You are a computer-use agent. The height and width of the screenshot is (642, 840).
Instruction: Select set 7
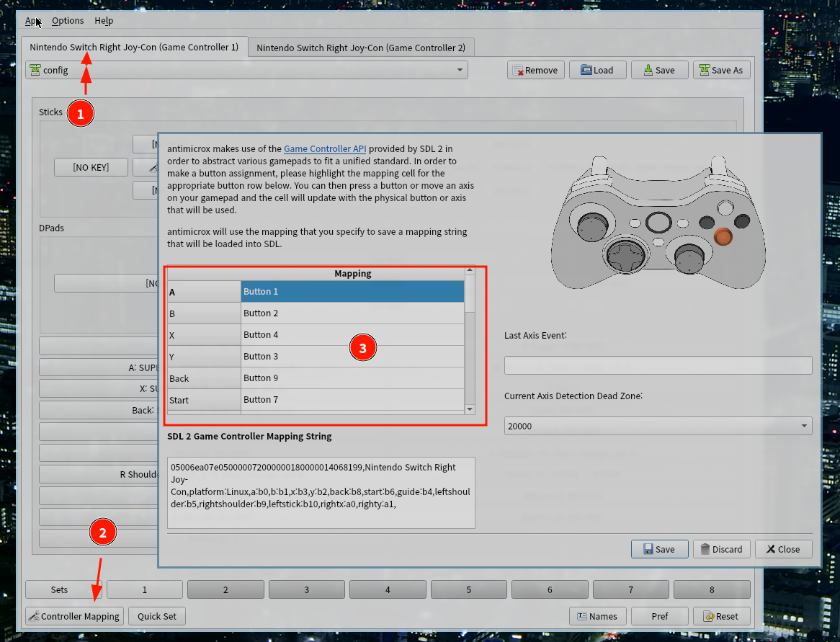click(630, 589)
